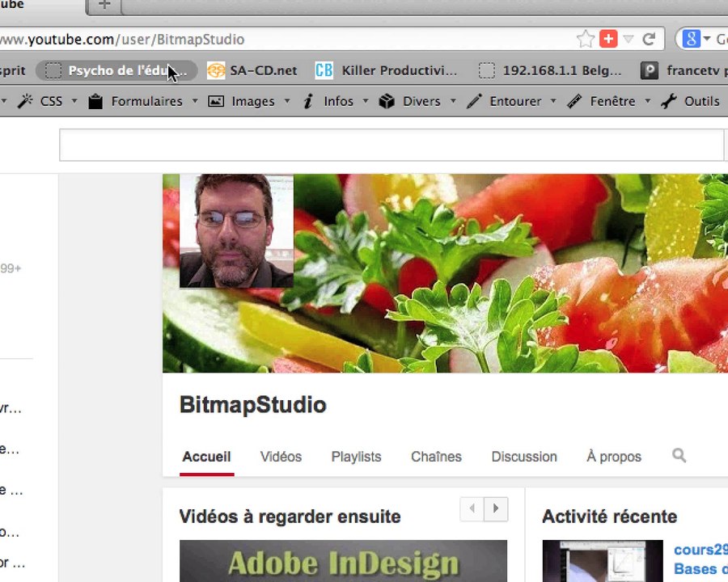The height and width of the screenshot is (582, 728).
Task: Click the bookmark star icon in address bar
Action: [586, 40]
